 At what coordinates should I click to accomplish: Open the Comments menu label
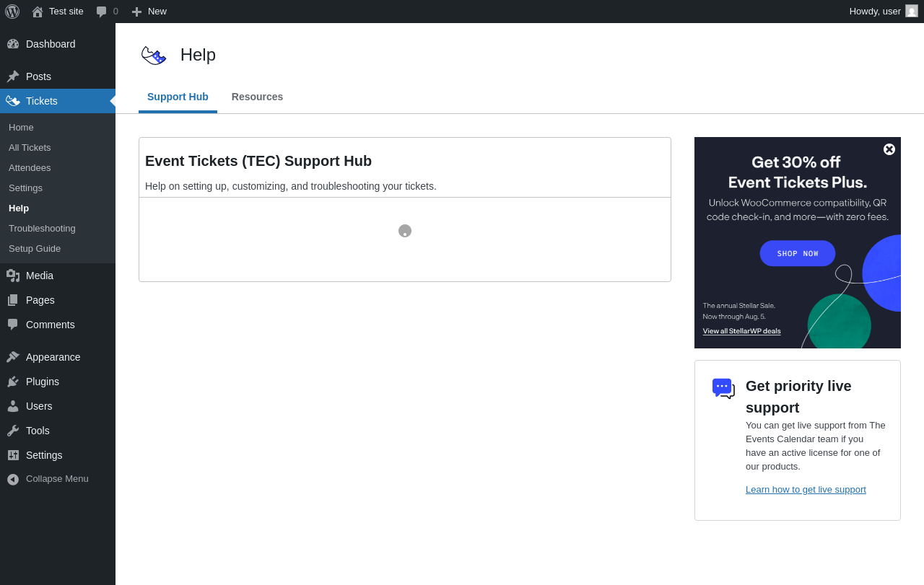click(51, 325)
